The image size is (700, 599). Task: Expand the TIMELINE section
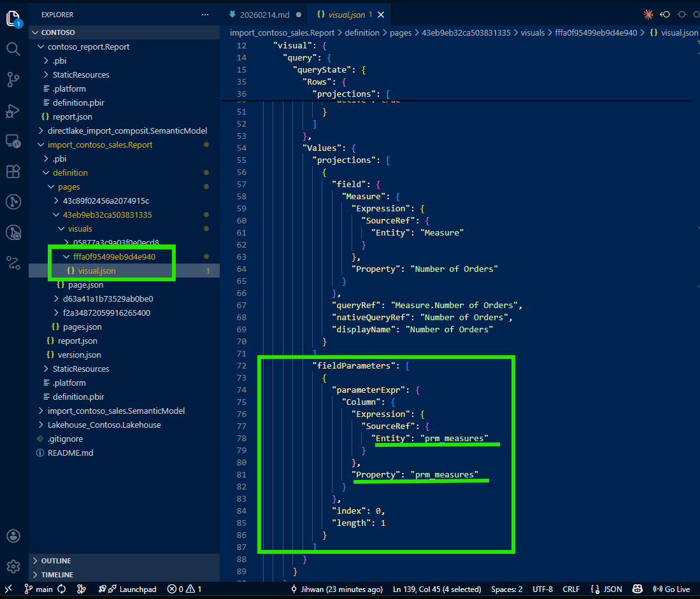click(124, 574)
